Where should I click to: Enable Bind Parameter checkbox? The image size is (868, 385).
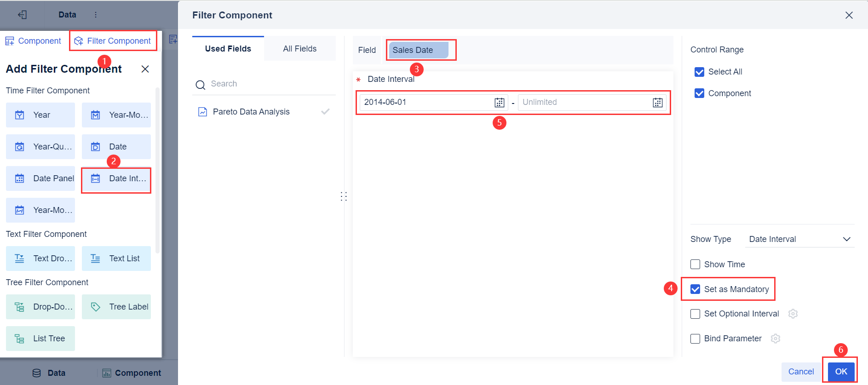click(696, 339)
